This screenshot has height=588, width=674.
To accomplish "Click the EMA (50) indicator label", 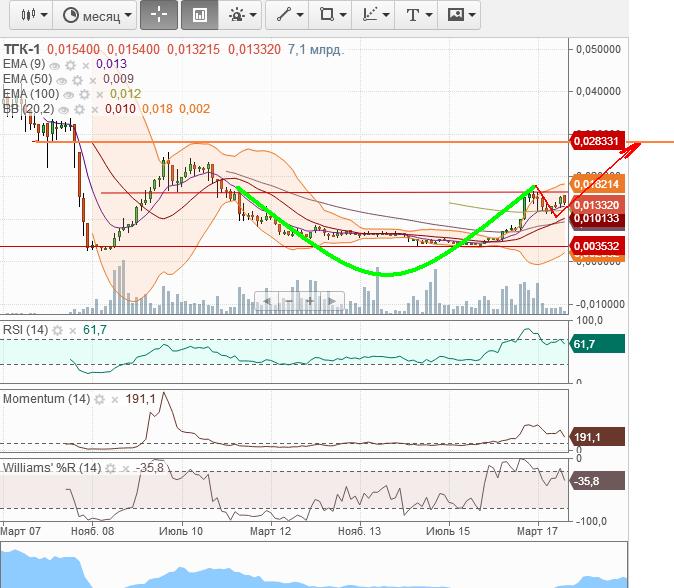I will [x=28, y=80].
